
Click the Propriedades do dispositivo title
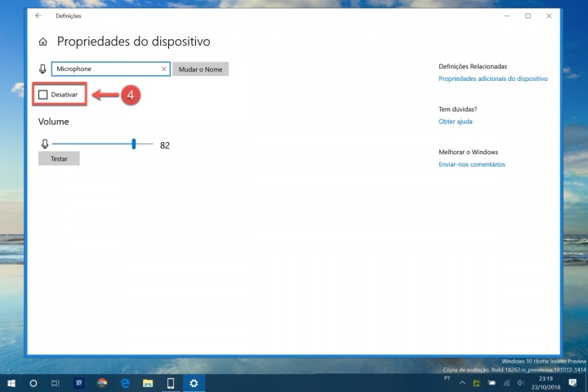[x=133, y=42]
